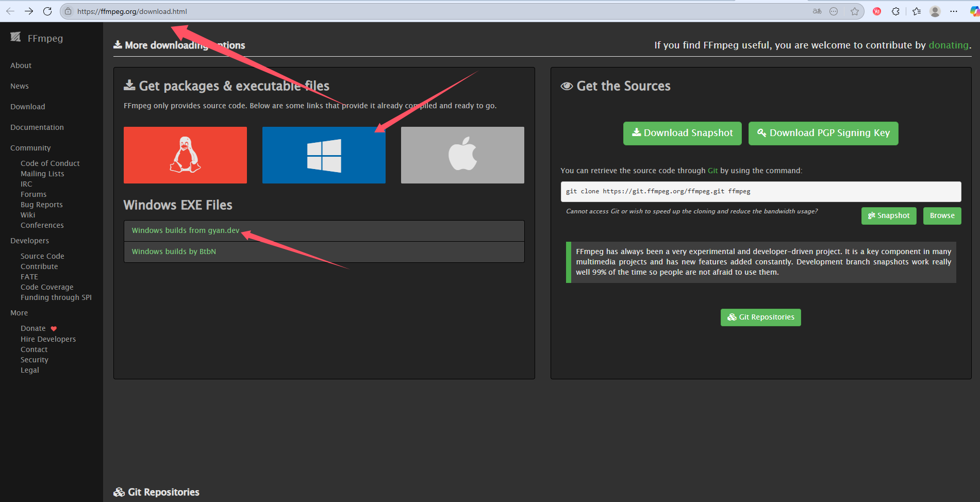The width and height of the screenshot is (980, 502).
Task: Open Contribute link in sidebar
Action: 39,266
